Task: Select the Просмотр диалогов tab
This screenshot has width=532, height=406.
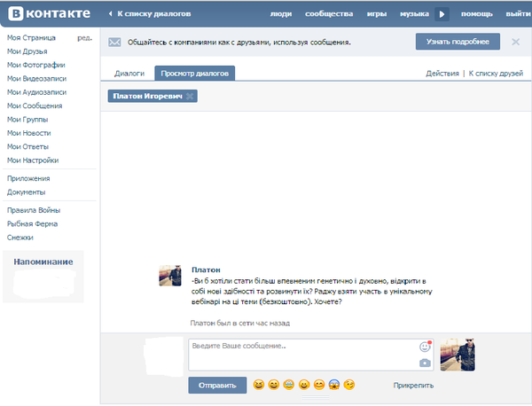Action: point(193,74)
